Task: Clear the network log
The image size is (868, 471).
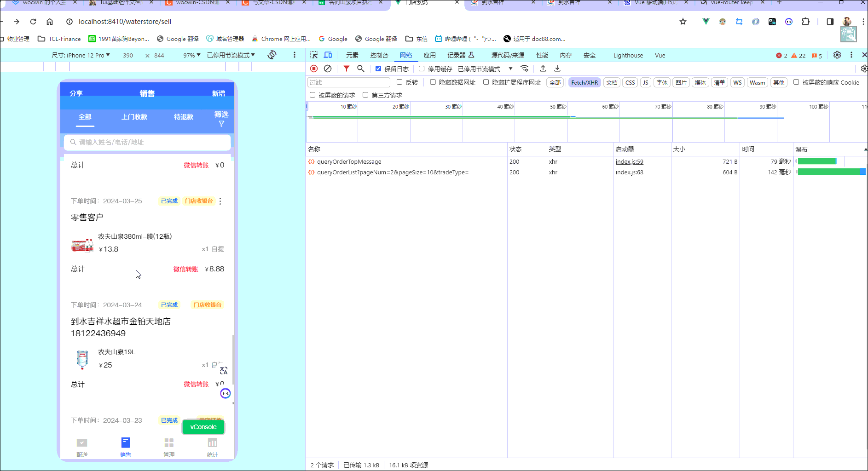Action: tap(328, 69)
